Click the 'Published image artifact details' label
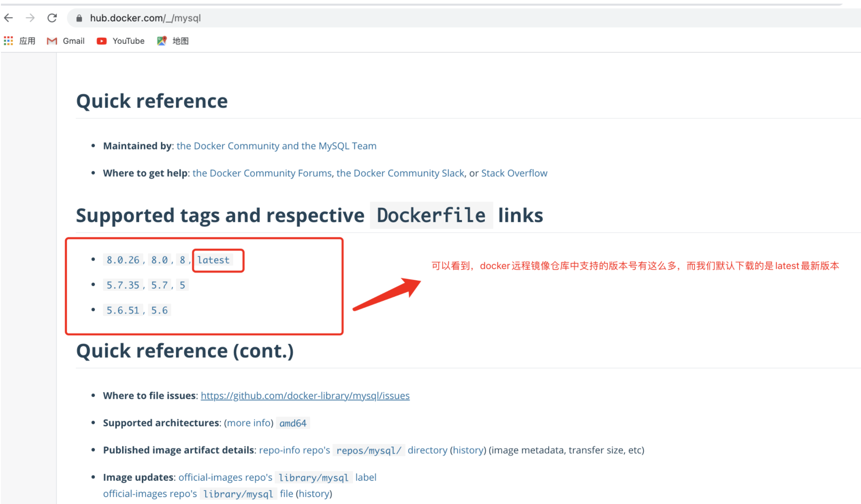 pyautogui.click(x=178, y=450)
